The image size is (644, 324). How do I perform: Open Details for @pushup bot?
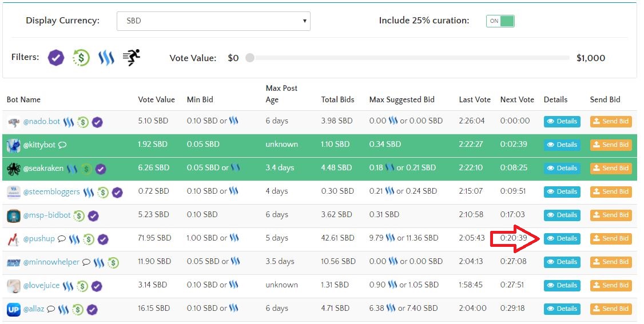coord(562,238)
